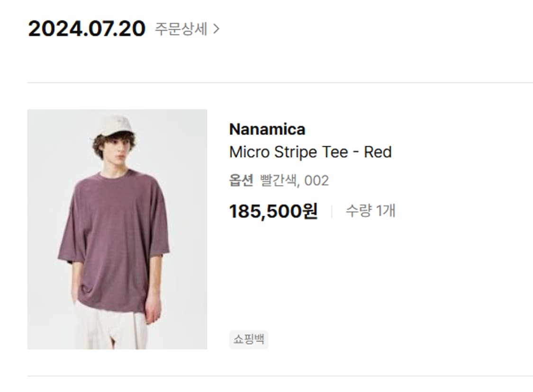Click the 수량 1개 quantity text
This screenshot has height=392, width=533.
click(x=370, y=211)
